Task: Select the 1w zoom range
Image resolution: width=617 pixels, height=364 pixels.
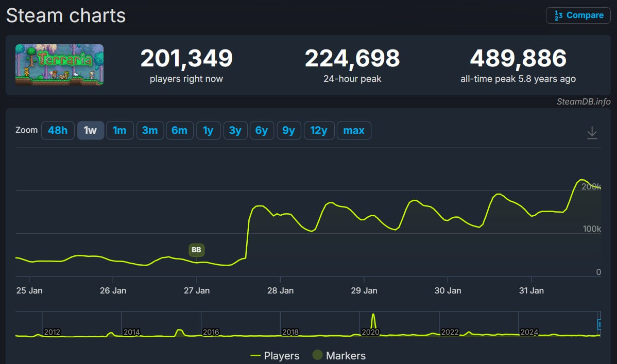Action: [90, 130]
